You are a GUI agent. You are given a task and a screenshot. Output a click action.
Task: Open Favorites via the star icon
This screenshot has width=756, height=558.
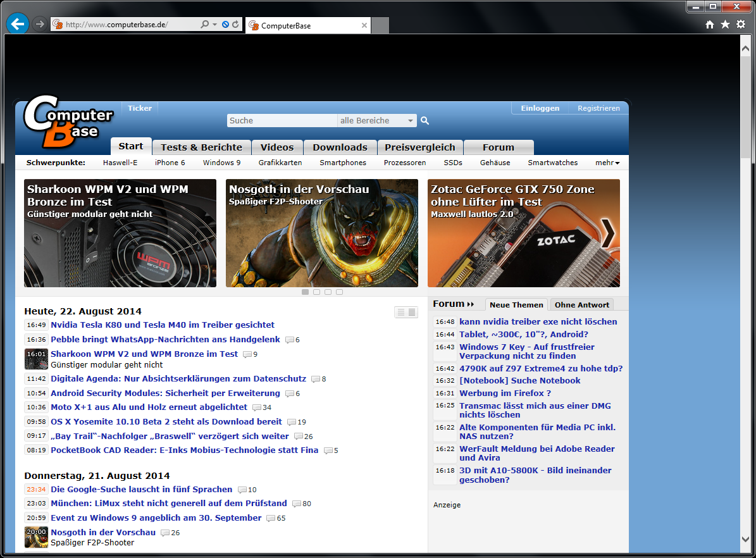click(725, 25)
